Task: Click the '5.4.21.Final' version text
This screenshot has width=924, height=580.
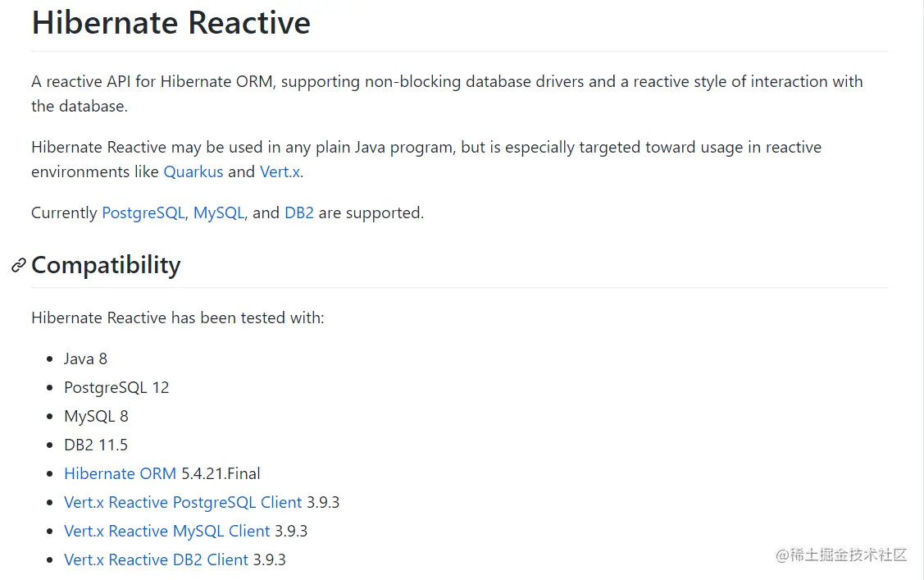Action: (x=221, y=473)
